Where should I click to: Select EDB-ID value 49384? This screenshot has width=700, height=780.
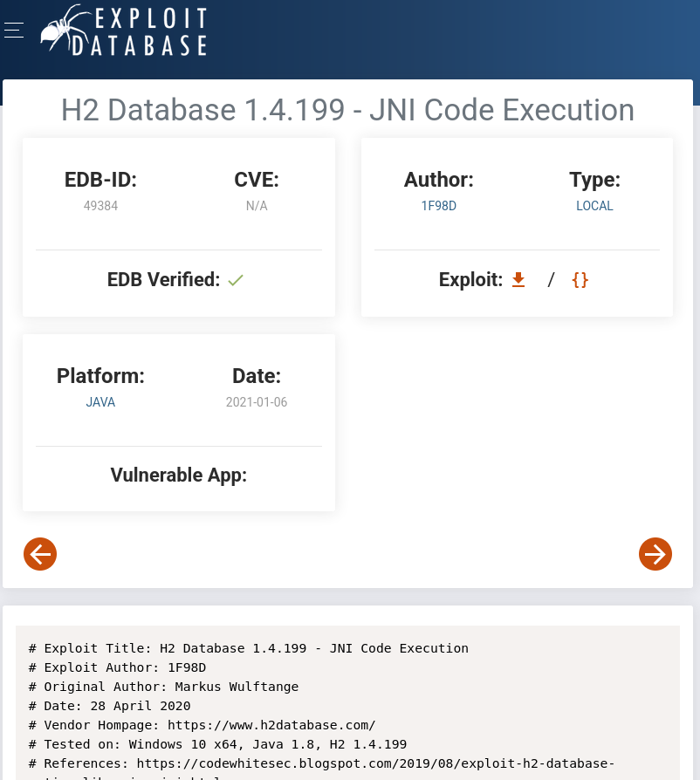click(100, 205)
